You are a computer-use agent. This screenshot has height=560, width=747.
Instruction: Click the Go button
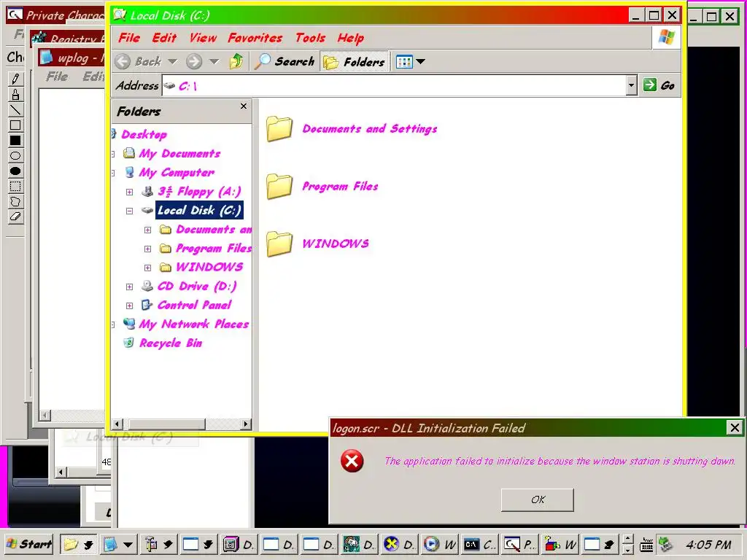pos(659,86)
